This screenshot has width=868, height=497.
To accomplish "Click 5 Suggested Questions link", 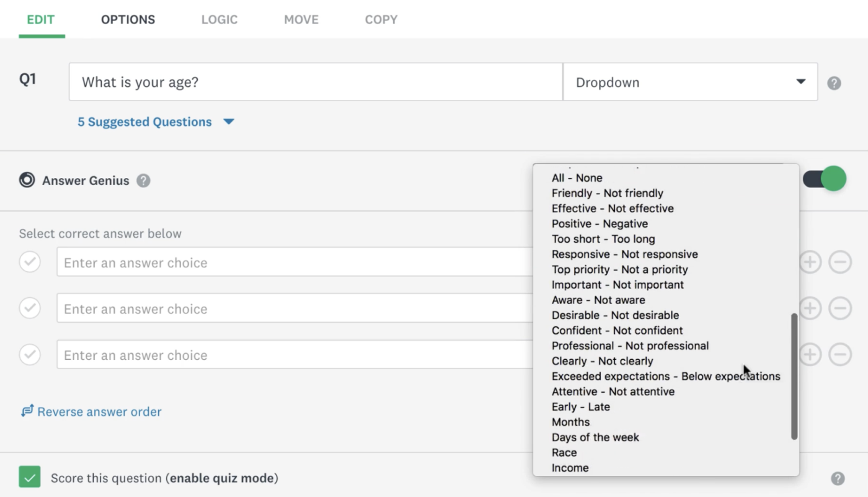I will click(144, 122).
